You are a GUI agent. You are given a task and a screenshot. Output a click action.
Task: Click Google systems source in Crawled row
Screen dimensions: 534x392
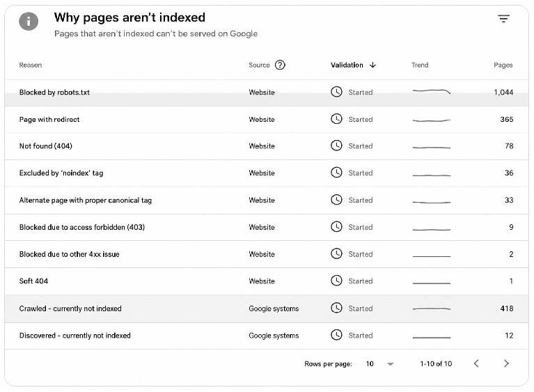click(x=274, y=308)
